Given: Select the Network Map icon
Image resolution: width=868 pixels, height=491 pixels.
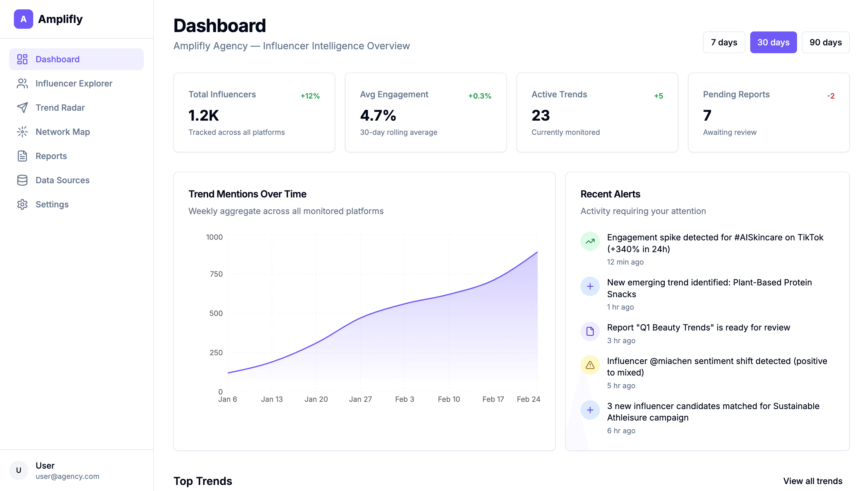Looking at the screenshot, I should (x=22, y=132).
